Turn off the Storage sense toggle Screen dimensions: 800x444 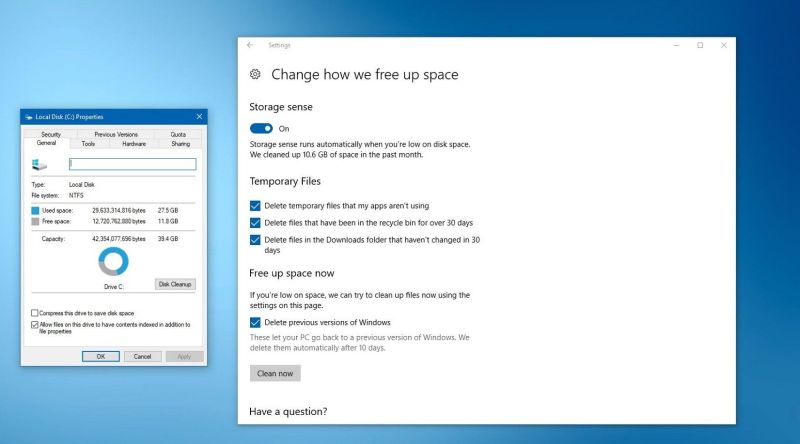pos(261,128)
